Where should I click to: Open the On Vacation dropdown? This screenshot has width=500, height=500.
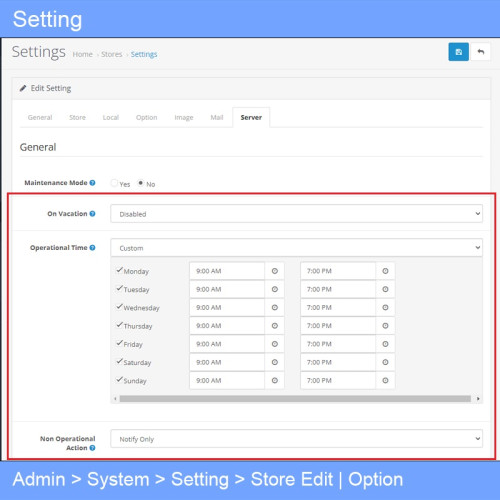coord(296,214)
